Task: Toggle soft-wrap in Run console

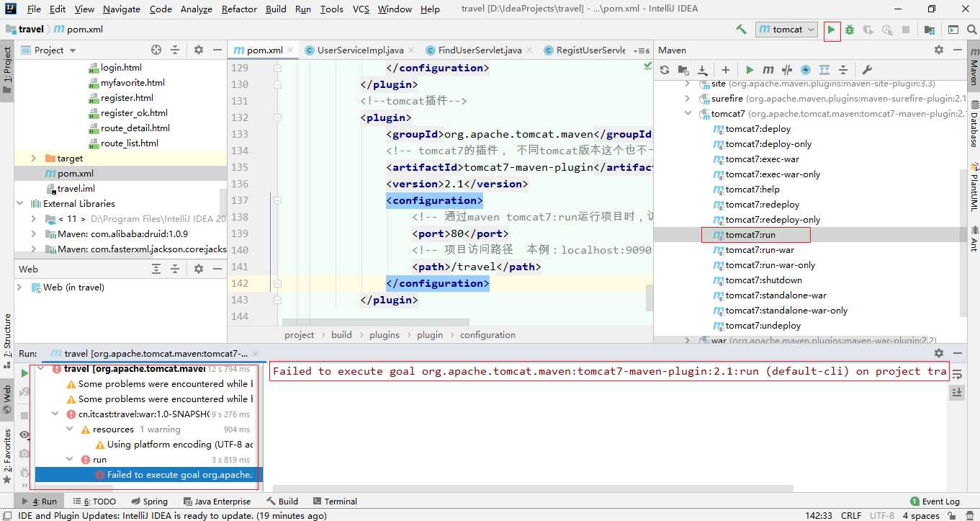Action: 957,373
